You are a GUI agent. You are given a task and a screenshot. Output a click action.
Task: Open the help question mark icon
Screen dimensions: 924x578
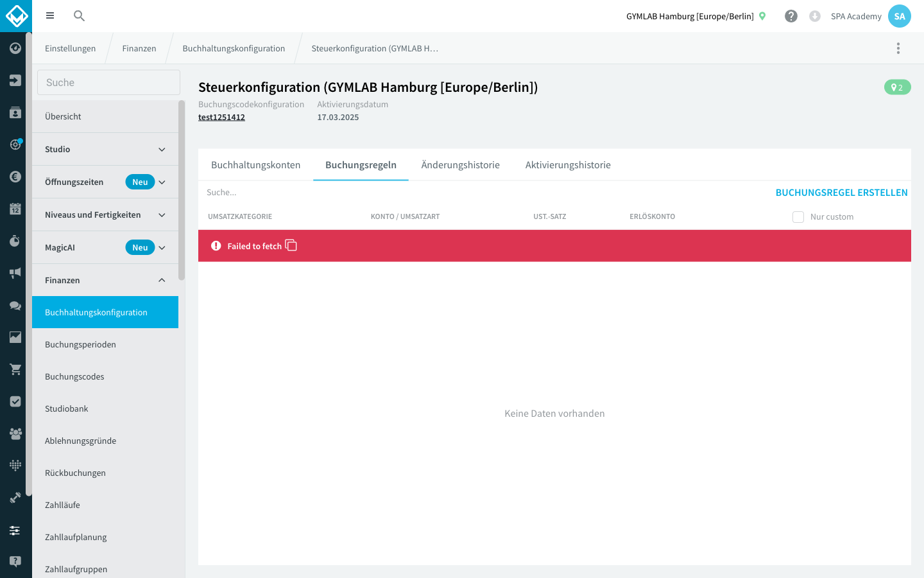791,16
